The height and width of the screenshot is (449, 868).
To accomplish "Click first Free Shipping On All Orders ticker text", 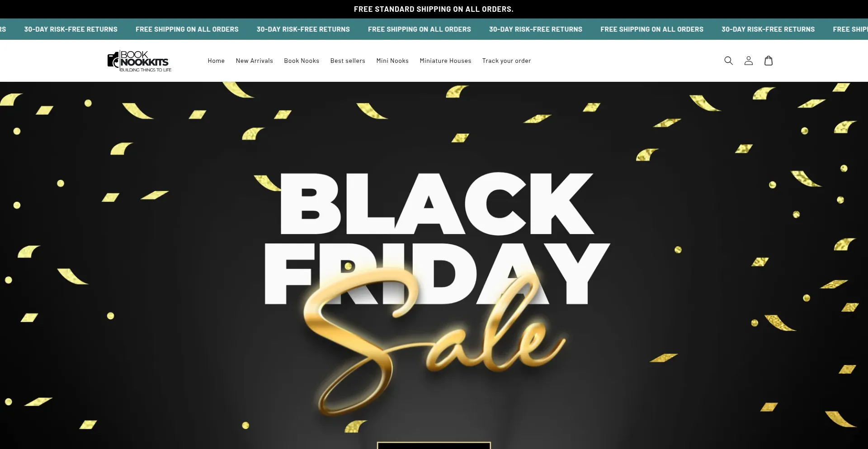I will [187, 29].
